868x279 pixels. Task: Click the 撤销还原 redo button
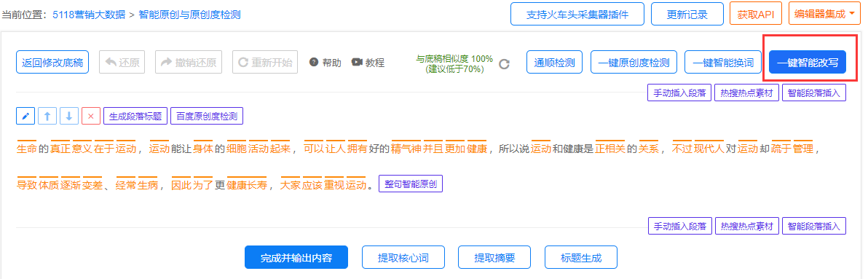click(x=188, y=62)
